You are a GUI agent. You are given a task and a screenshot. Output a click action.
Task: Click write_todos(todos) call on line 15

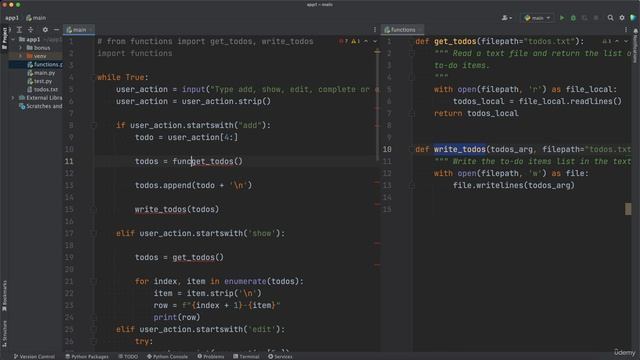coord(177,209)
